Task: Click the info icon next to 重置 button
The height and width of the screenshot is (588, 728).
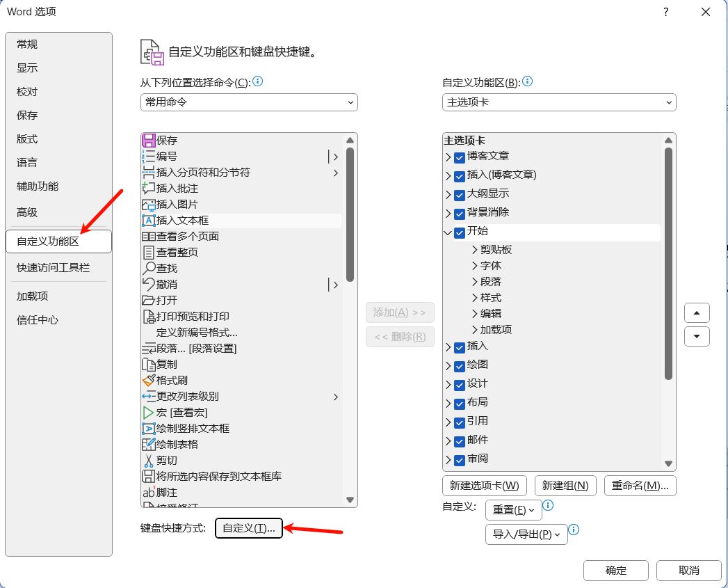Action: (x=549, y=505)
